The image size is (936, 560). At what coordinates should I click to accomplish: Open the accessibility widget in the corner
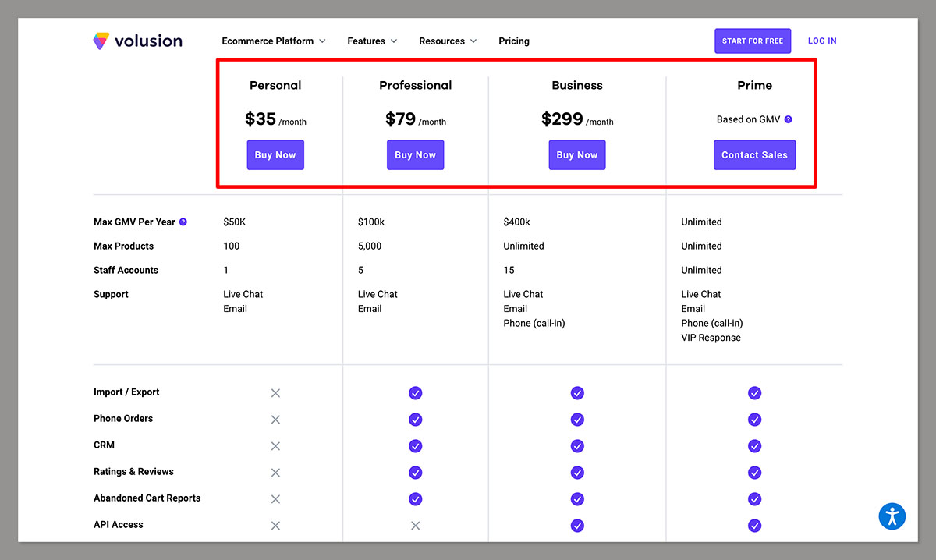(x=892, y=516)
